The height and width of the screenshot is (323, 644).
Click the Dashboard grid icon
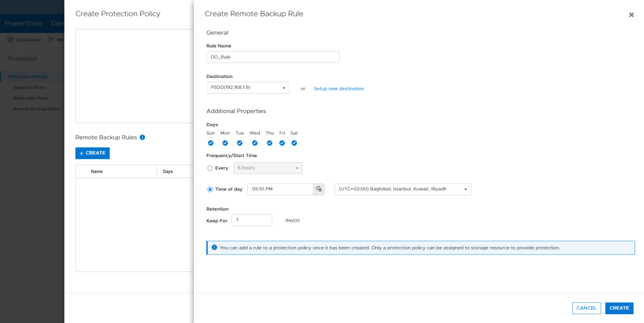(11, 40)
